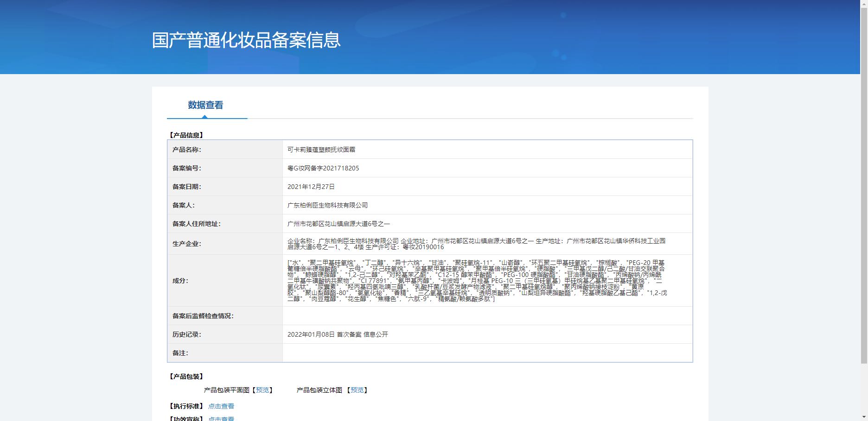The image size is (868, 421).
Task: Click the product name value 可卡莉臻蕴塑颜抚纹面霜
Action: [321, 150]
